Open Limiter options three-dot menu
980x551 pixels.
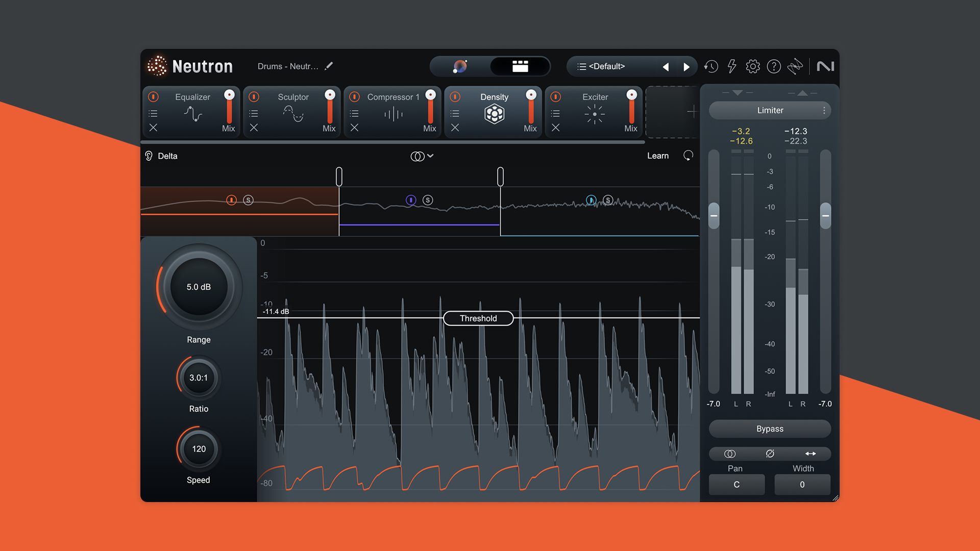point(824,110)
